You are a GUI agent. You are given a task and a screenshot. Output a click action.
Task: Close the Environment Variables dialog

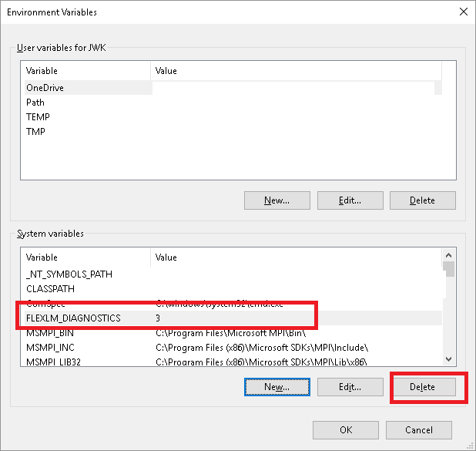click(x=462, y=12)
